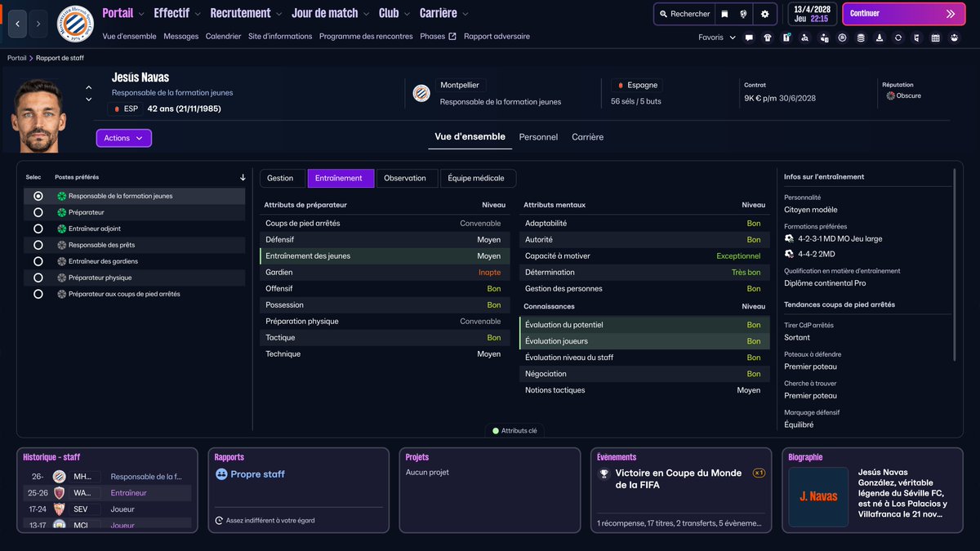Select the Préparateur role radio button

38,212
